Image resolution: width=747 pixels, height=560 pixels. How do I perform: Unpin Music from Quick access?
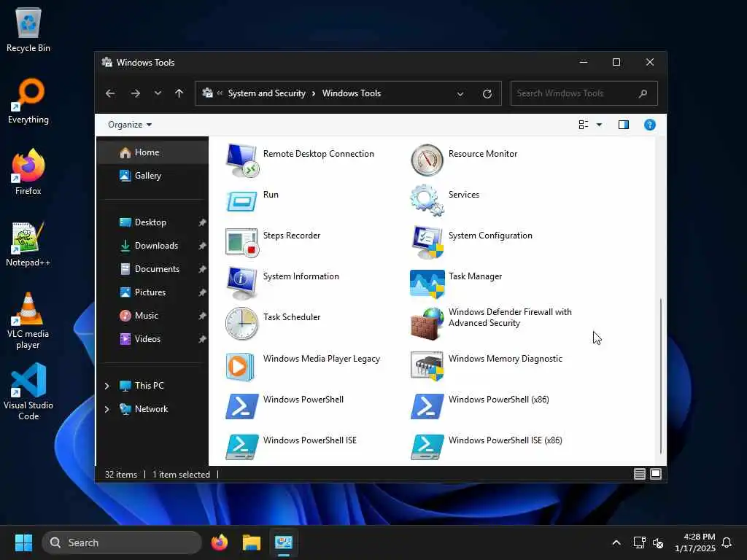click(202, 316)
